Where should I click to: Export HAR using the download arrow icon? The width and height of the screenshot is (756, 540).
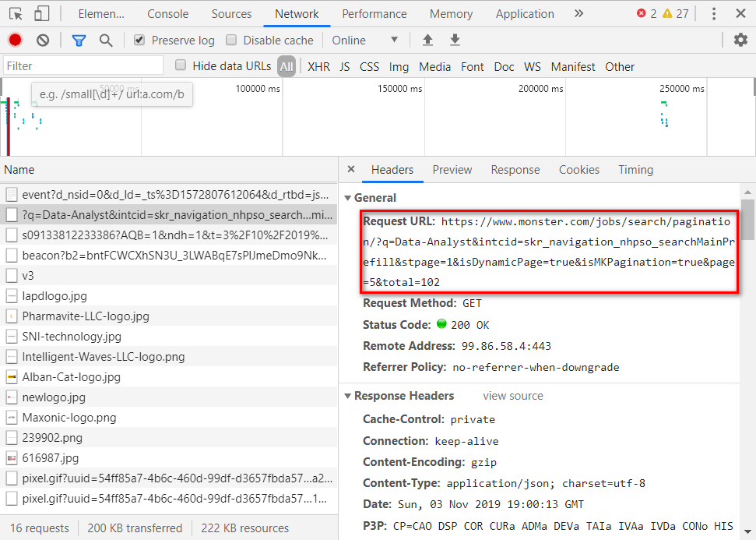pyautogui.click(x=455, y=40)
